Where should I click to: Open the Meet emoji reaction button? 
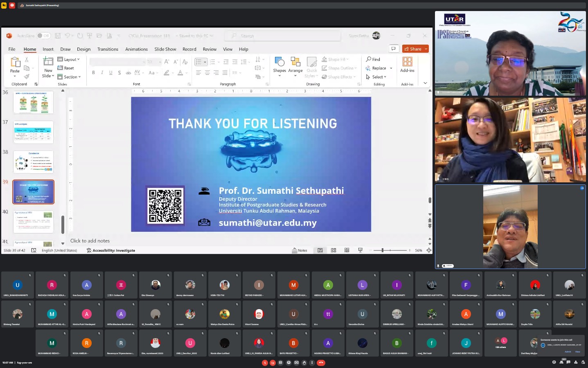[x=288, y=363]
